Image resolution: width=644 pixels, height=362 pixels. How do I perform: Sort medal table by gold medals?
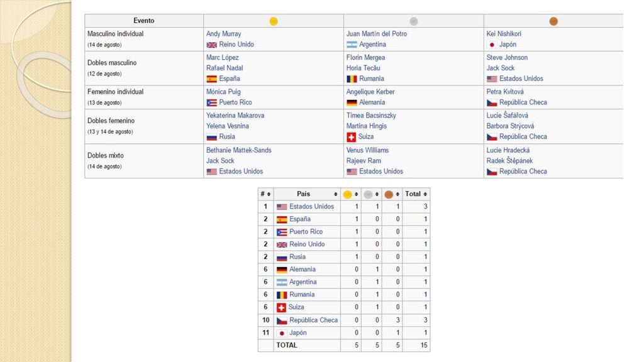click(351, 194)
